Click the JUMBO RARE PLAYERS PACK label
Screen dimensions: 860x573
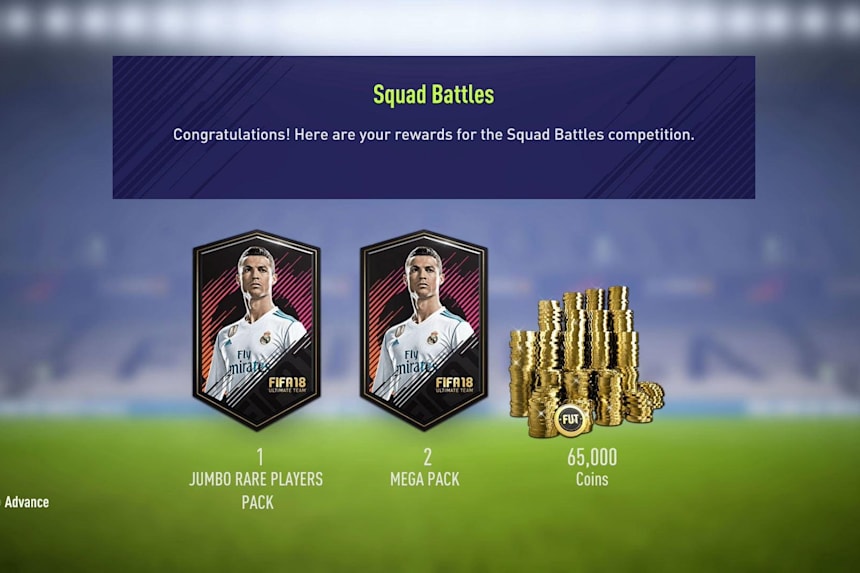tap(256, 491)
